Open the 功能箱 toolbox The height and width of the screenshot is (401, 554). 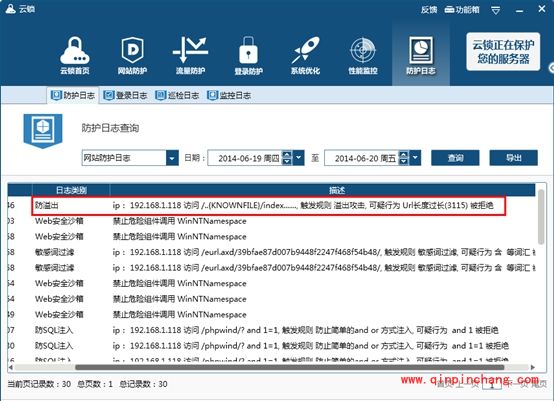462,10
